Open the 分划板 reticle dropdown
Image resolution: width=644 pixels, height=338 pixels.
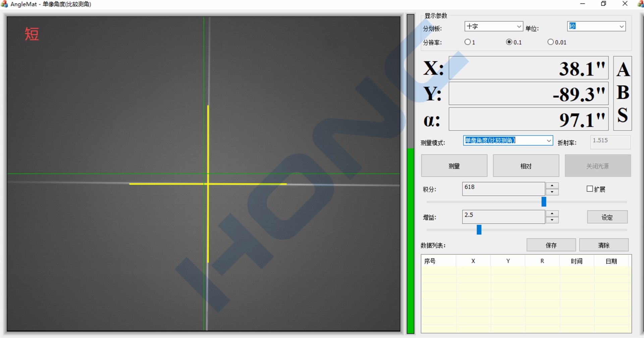[x=519, y=27]
